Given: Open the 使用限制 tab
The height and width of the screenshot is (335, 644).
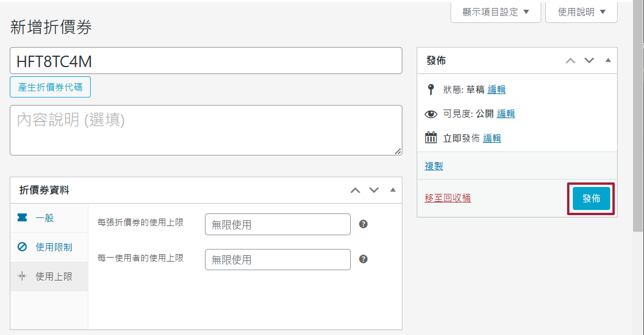Looking at the screenshot, I should [54, 247].
